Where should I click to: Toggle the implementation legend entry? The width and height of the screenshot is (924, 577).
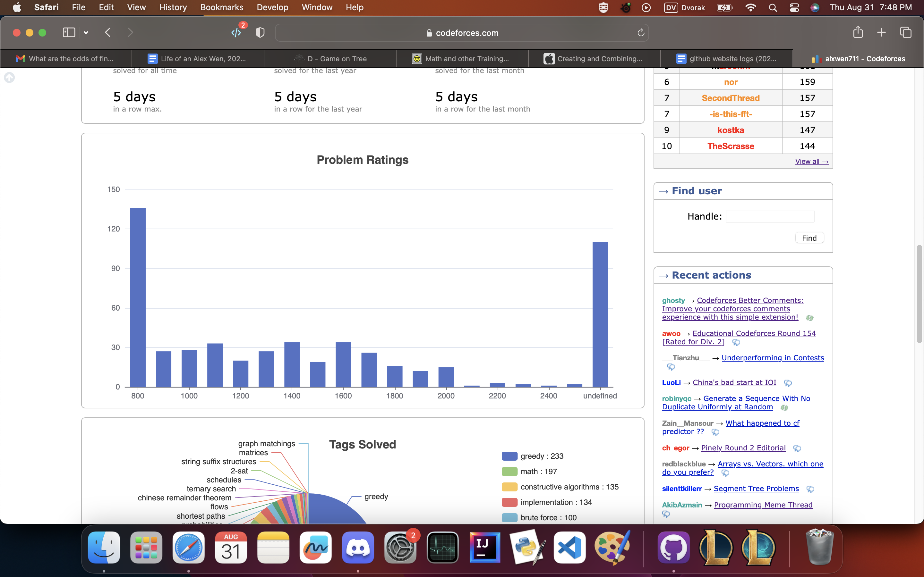(547, 502)
